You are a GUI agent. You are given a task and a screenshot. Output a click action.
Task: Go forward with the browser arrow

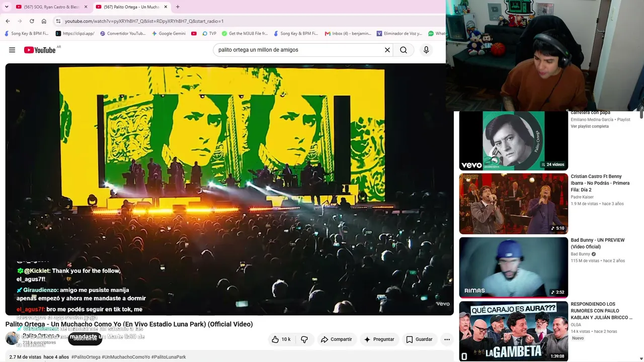coord(20,21)
